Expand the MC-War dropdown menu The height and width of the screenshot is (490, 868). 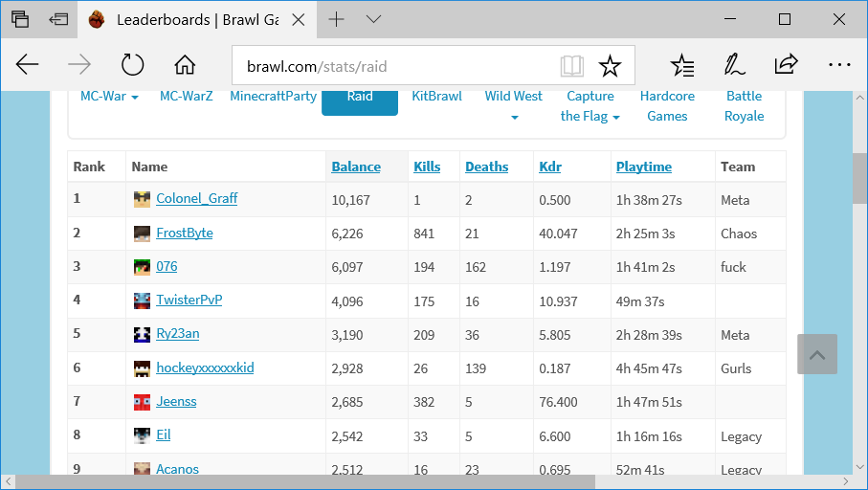(109, 97)
